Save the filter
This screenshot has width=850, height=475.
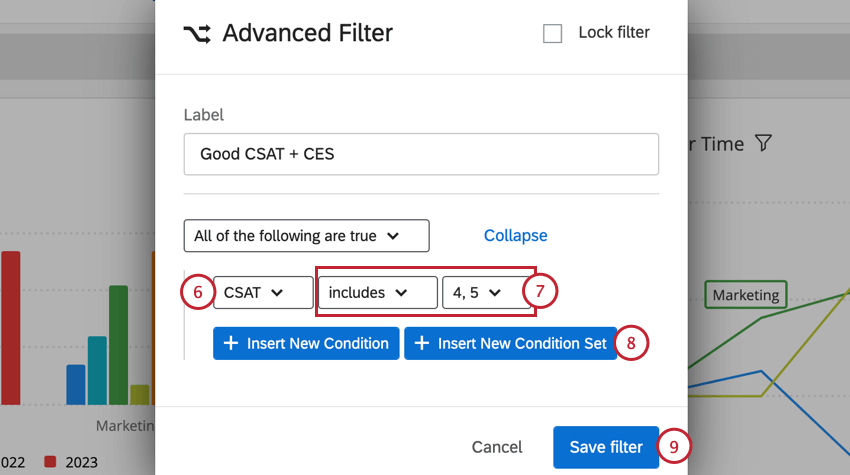[605, 447]
